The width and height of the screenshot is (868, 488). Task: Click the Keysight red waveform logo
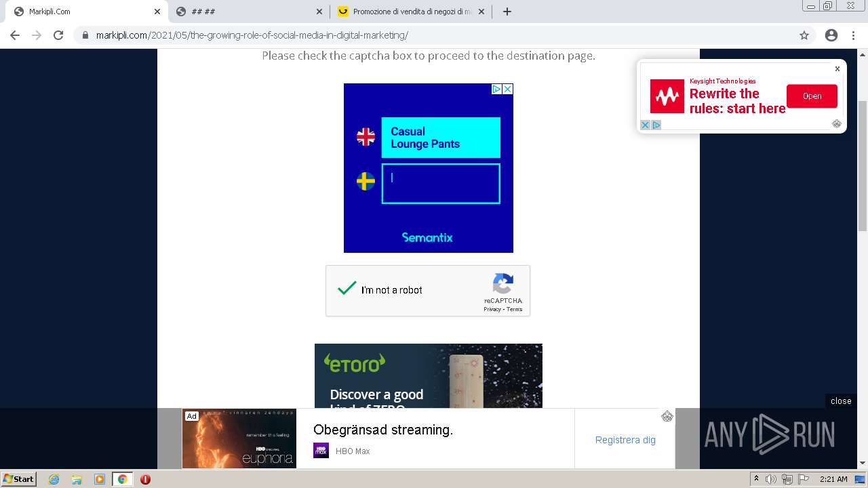(667, 96)
